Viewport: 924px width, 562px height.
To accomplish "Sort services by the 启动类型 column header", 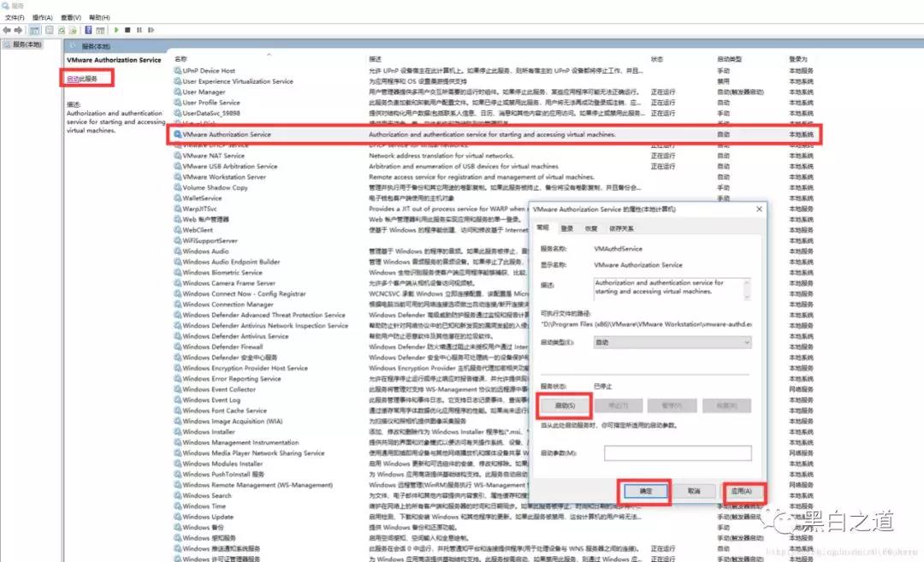I will (730, 59).
